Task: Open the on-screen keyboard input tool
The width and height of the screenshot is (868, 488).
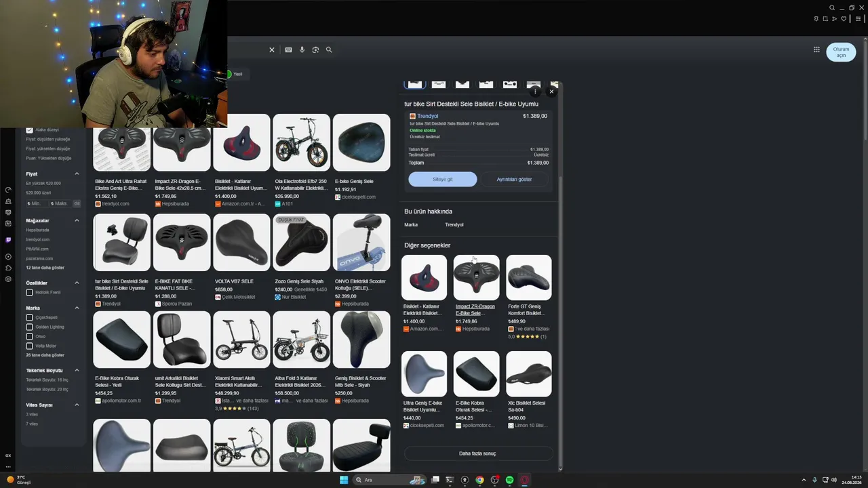Action: pos(288,49)
